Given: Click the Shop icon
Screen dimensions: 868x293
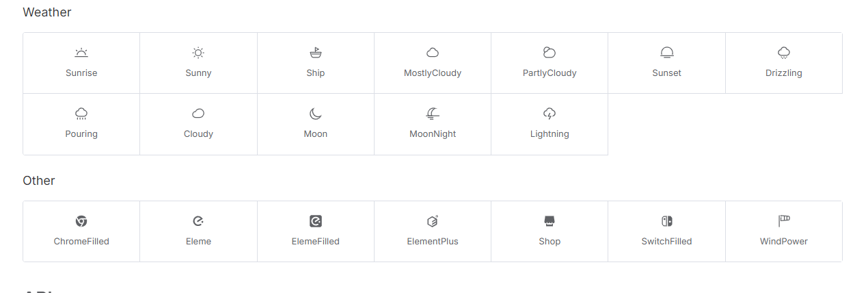Looking at the screenshot, I should pyautogui.click(x=550, y=231).
